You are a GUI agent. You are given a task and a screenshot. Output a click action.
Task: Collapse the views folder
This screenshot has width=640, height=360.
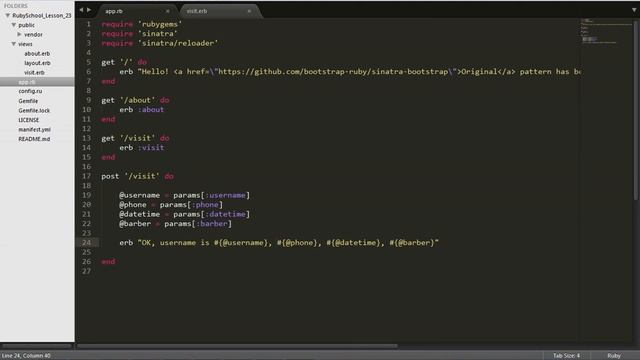click(x=13, y=44)
